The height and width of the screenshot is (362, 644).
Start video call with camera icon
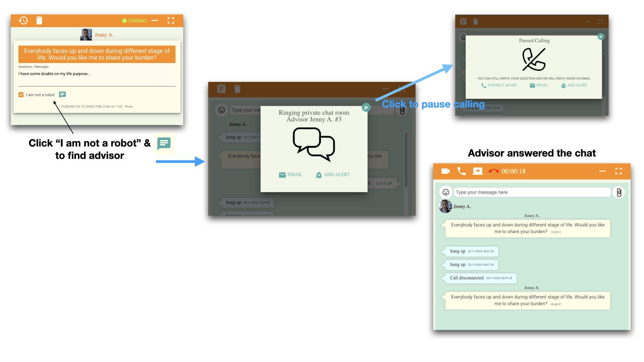point(445,171)
